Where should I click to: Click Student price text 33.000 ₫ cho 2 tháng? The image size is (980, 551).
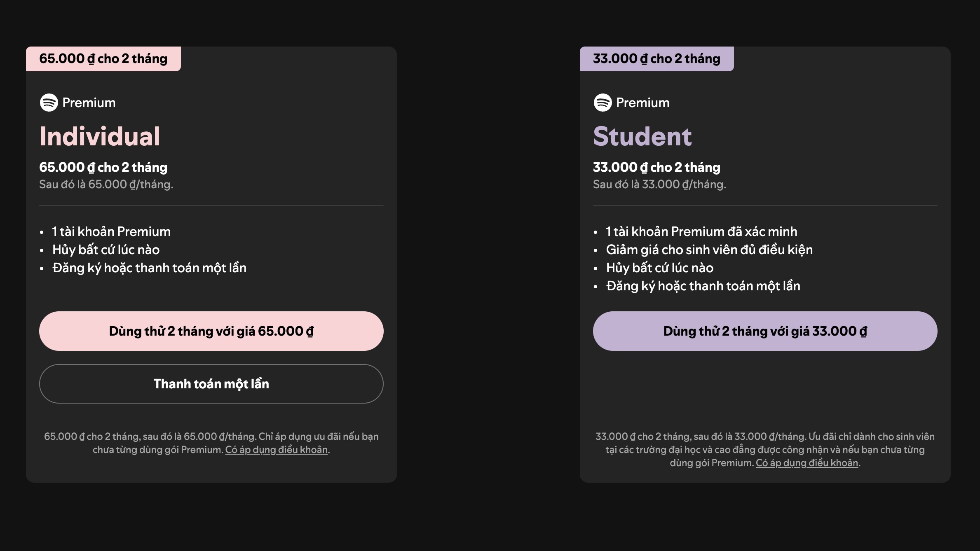pyautogui.click(x=657, y=167)
